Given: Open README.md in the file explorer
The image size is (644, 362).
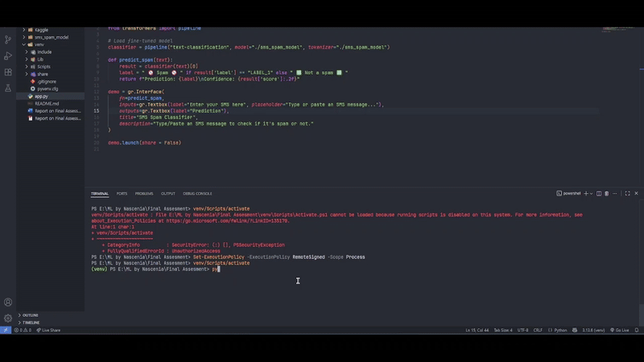Looking at the screenshot, I should point(47,104).
